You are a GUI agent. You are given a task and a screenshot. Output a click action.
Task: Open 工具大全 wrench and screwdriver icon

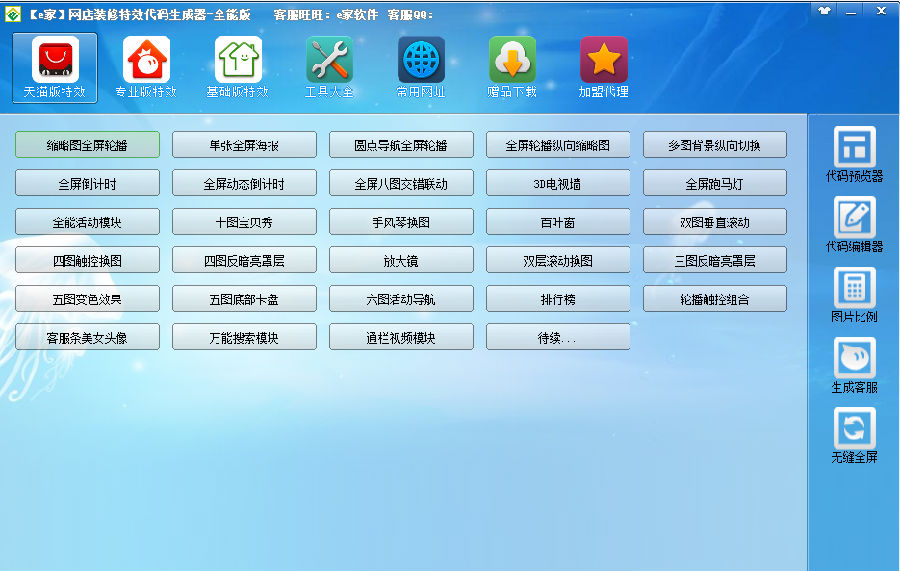(329, 61)
